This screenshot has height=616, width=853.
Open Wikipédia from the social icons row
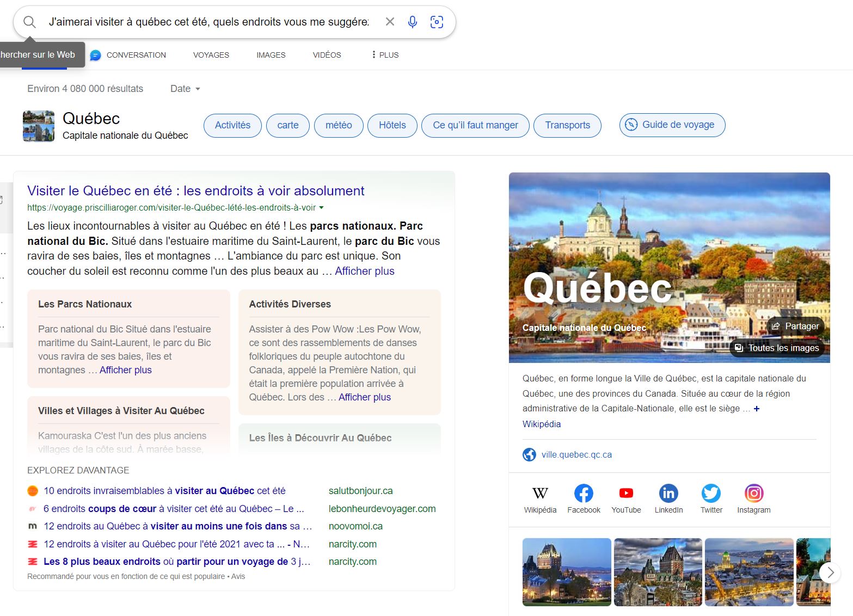pos(539,492)
